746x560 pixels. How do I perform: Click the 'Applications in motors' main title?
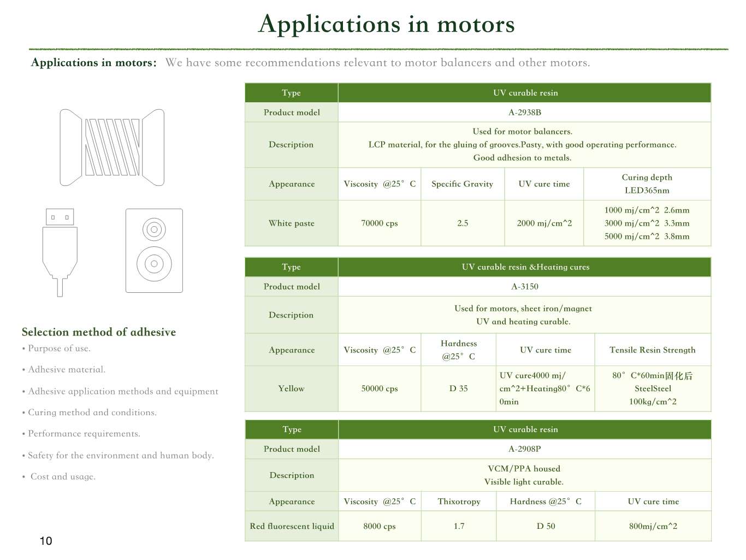click(x=386, y=24)
